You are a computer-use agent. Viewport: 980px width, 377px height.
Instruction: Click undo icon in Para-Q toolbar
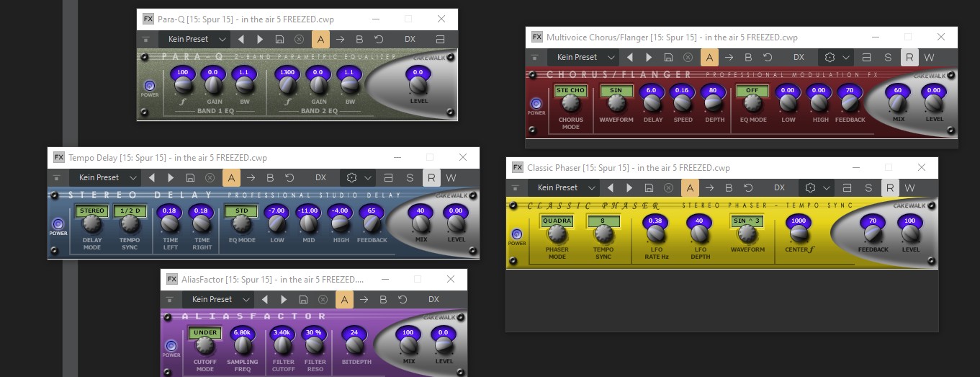pyautogui.click(x=379, y=39)
